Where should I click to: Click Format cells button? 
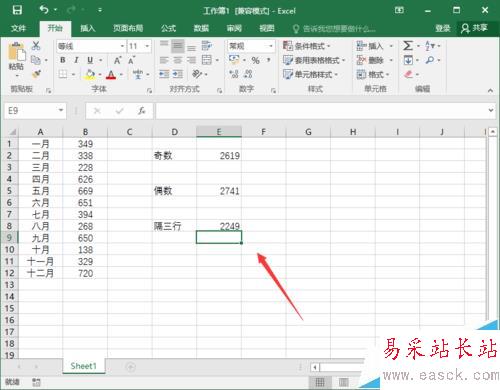(x=373, y=74)
